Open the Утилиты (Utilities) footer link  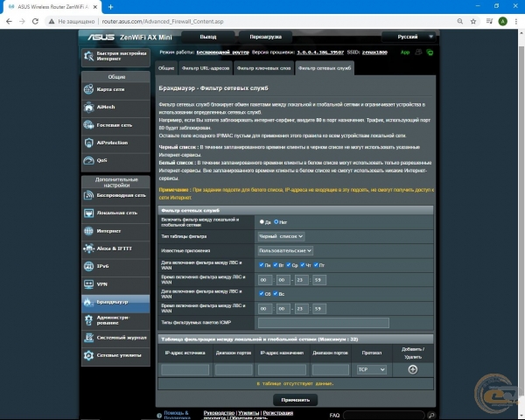pyautogui.click(x=248, y=413)
